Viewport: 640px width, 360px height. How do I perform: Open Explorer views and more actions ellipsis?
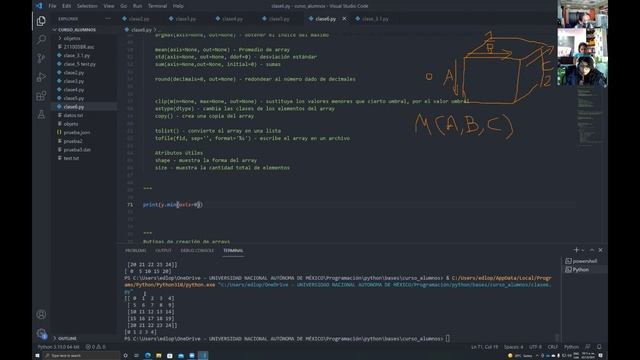(x=108, y=18)
